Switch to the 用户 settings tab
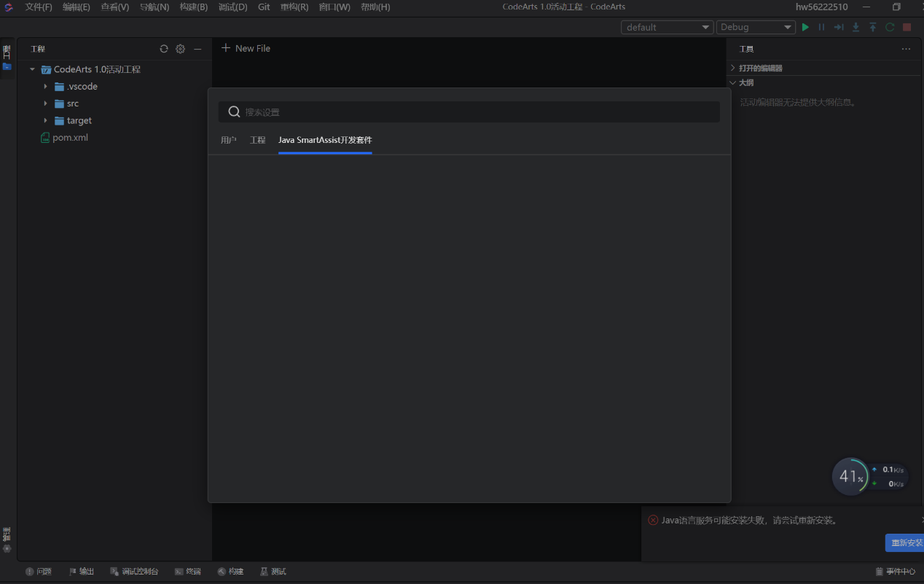 [229, 140]
